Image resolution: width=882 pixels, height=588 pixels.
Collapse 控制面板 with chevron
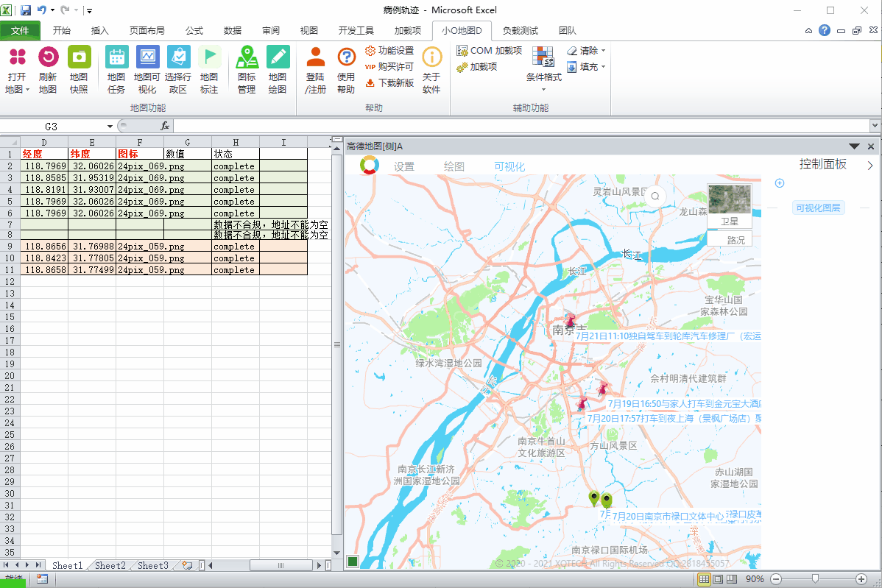(869, 166)
